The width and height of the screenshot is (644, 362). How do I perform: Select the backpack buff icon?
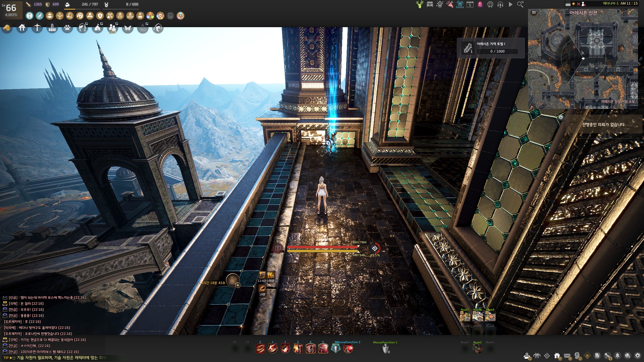(x=50, y=16)
